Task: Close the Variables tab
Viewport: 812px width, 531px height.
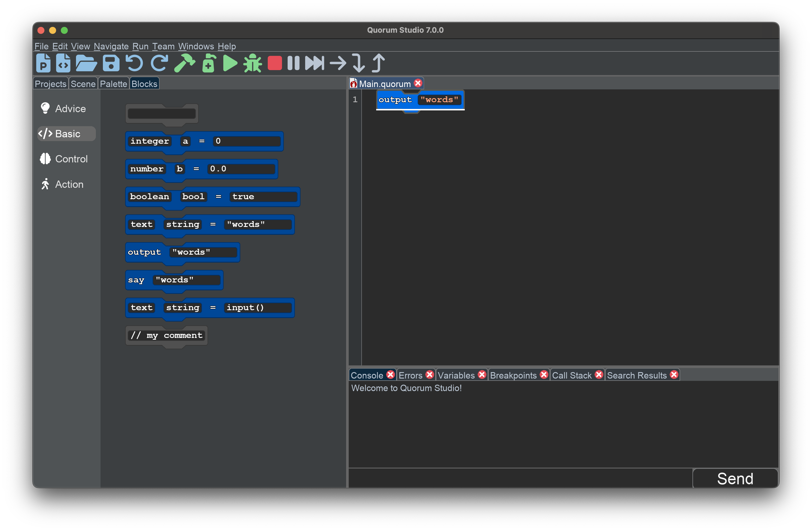Action: pos(482,374)
